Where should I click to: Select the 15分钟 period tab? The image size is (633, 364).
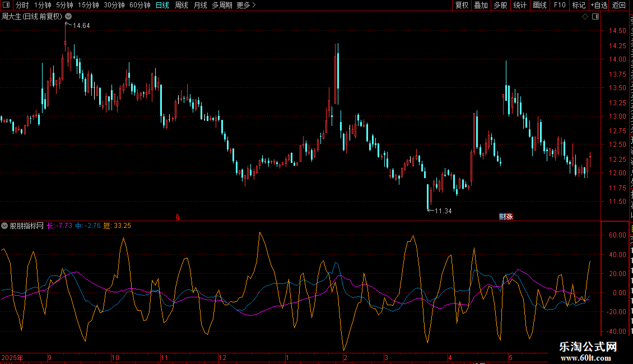tap(89, 5)
